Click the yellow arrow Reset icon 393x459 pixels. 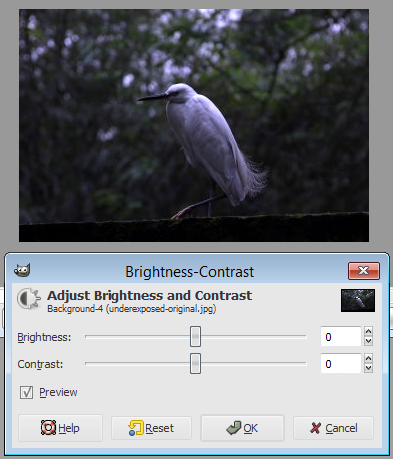click(136, 428)
